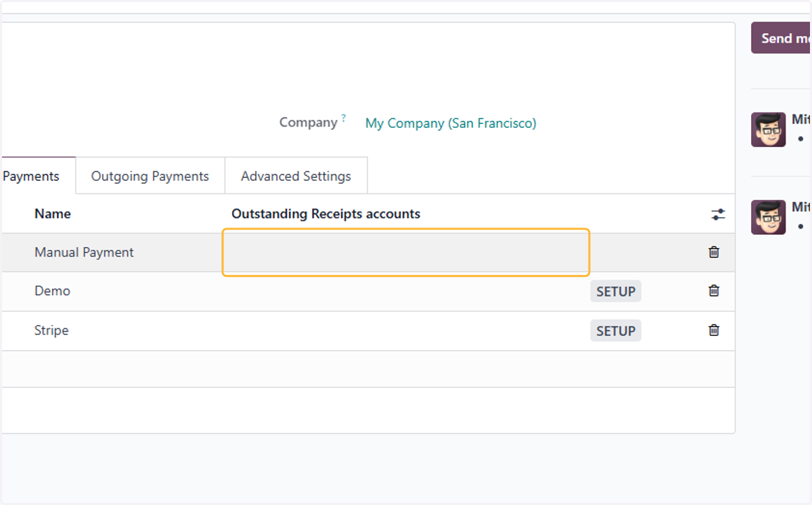Click SETUP button for Stripe
The height and width of the screenshot is (505, 812).
point(616,331)
